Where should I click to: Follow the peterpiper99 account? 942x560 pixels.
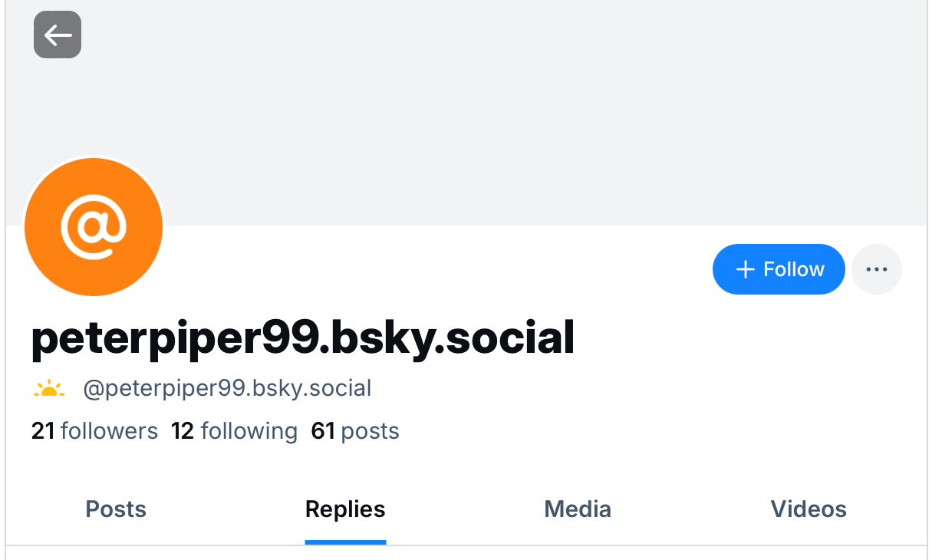(x=779, y=269)
